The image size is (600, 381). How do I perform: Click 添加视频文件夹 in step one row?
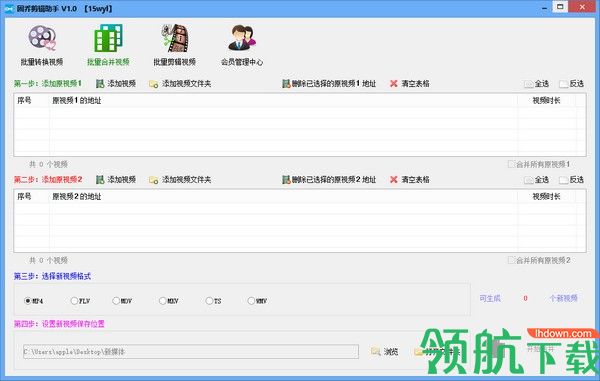[x=180, y=83]
